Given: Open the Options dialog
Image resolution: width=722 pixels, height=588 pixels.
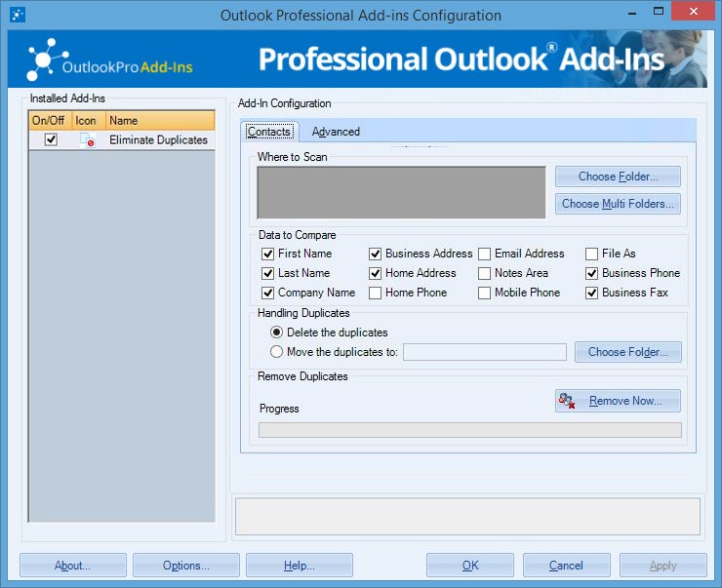Looking at the screenshot, I should 186,566.
